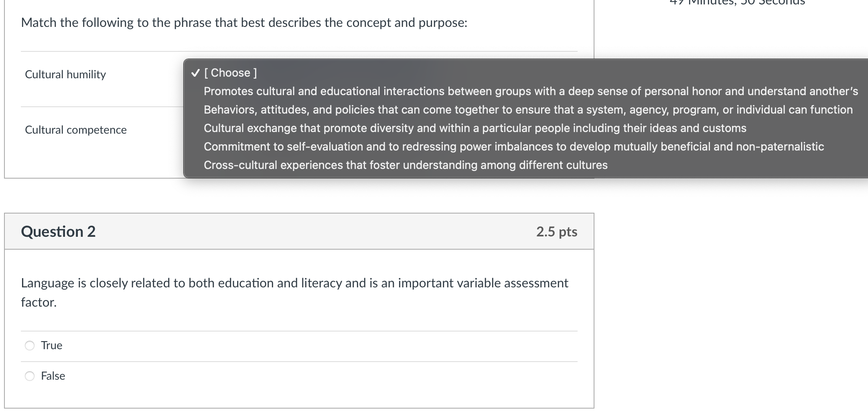Click the 'True' answer label text
This screenshot has width=868, height=417.
pos(52,346)
